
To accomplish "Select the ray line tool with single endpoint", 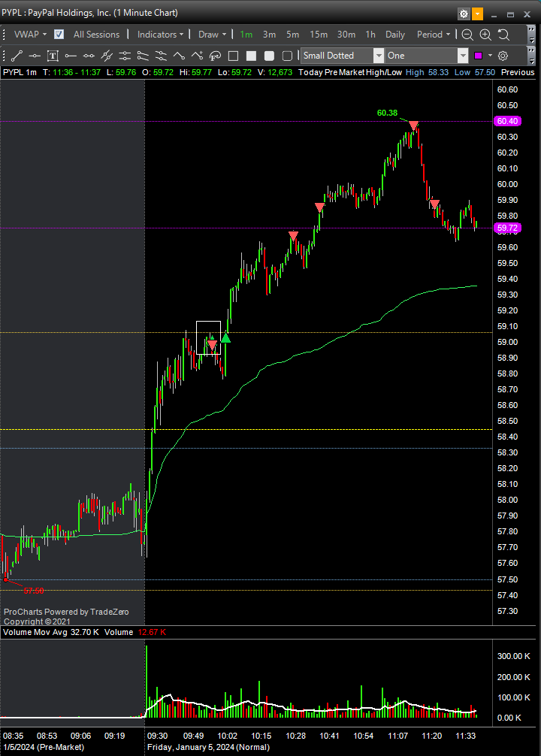I will (71, 56).
